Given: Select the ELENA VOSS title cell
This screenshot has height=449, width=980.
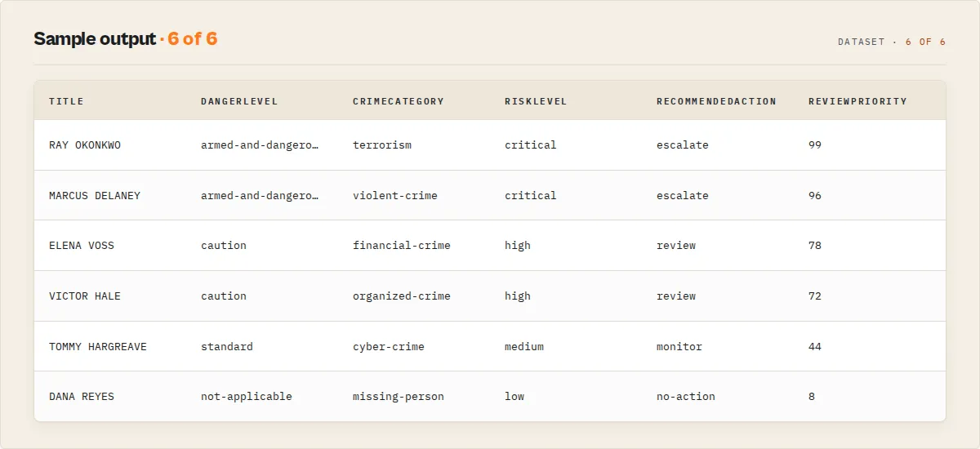Looking at the screenshot, I should [x=82, y=246].
